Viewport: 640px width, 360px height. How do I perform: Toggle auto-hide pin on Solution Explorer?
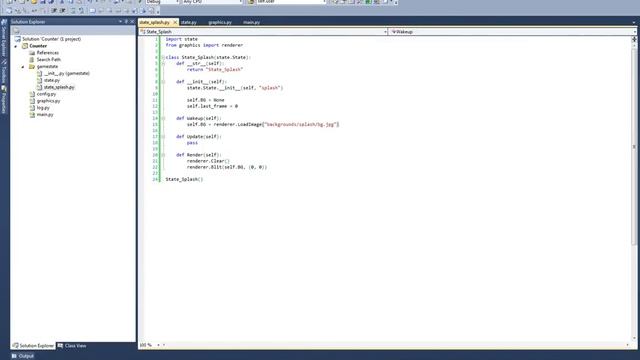[126, 22]
